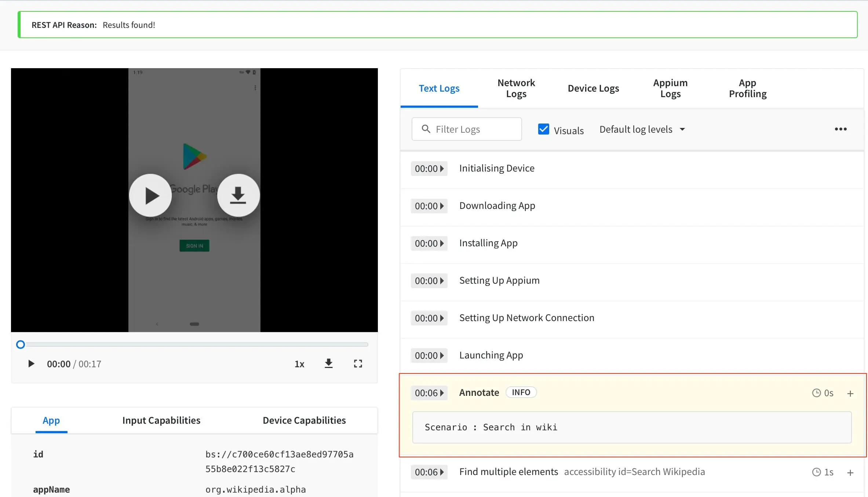Open the Appium Logs tab
Screen dimensions: 868x497
[x=670, y=88]
